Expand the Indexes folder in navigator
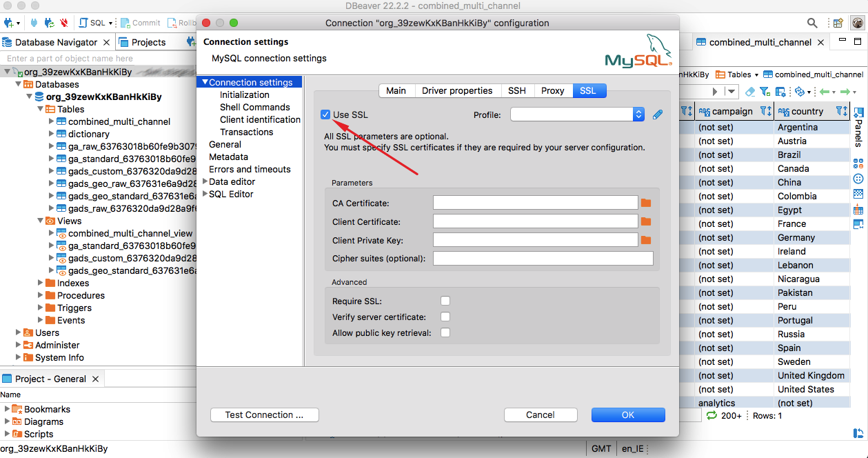 (x=41, y=283)
